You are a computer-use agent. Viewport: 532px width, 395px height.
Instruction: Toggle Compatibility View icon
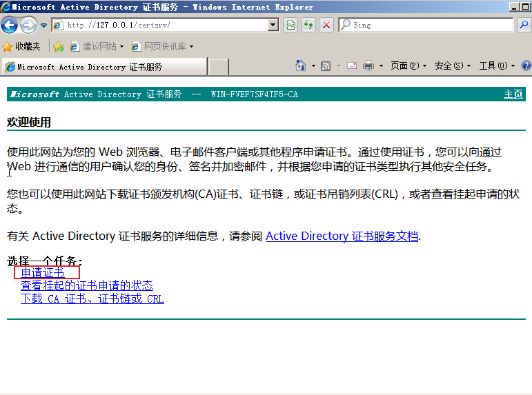click(x=290, y=25)
